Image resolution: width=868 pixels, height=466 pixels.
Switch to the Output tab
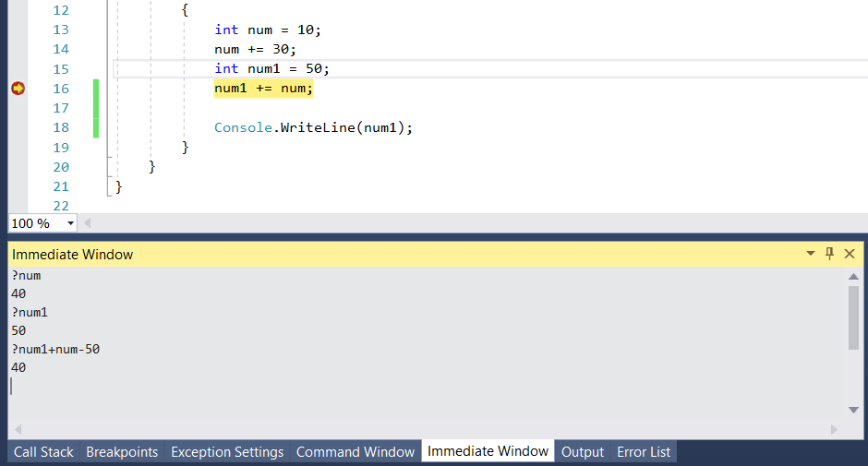click(x=583, y=451)
